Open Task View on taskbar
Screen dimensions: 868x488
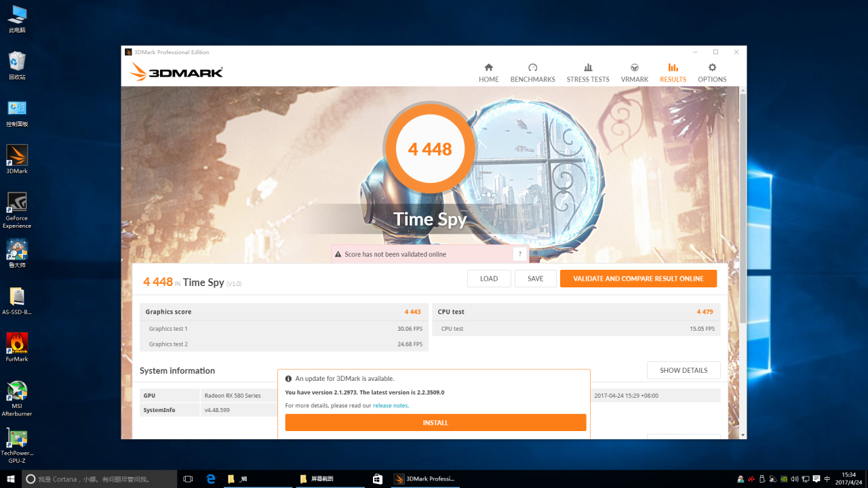pyautogui.click(x=189, y=479)
